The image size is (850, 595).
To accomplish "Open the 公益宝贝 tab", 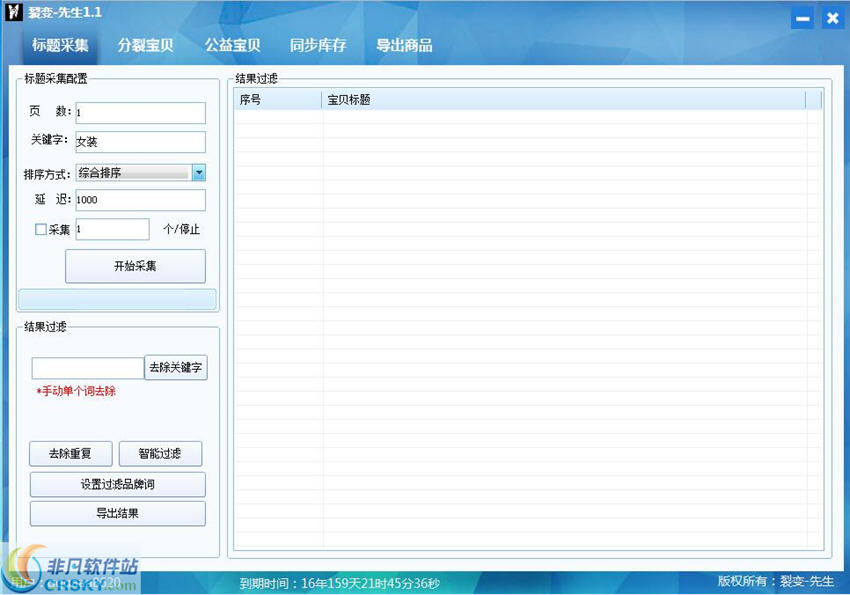I will pos(231,44).
